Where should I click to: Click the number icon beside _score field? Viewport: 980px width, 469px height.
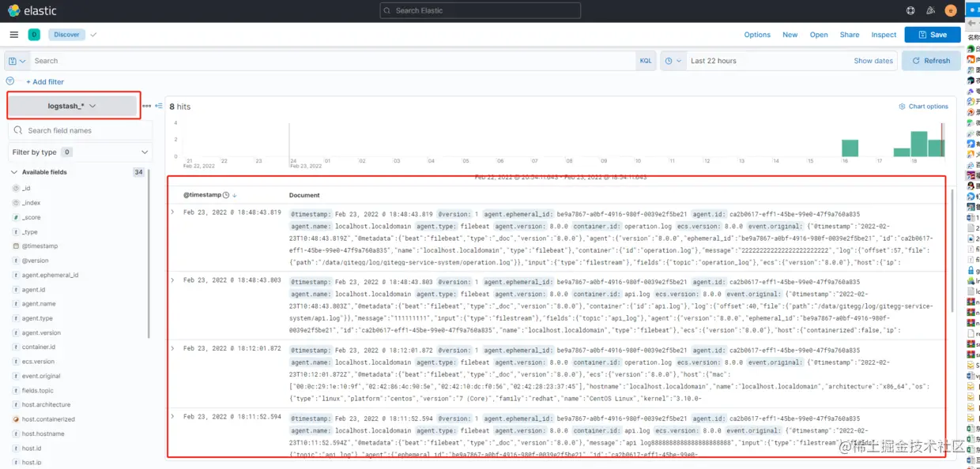pos(16,217)
